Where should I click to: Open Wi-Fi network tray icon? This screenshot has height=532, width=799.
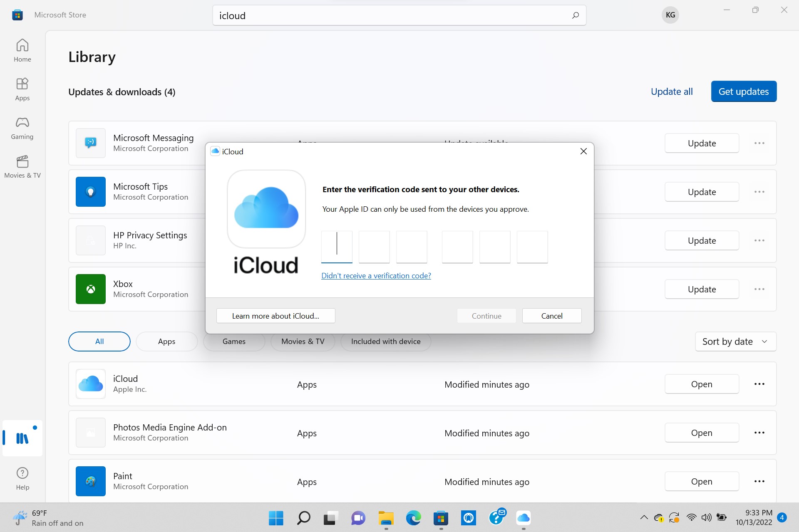pos(691,518)
